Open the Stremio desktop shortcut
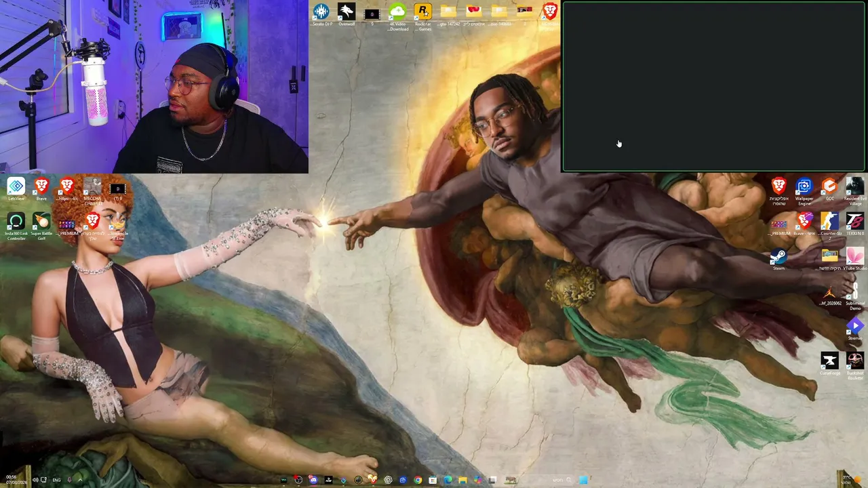 tap(854, 329)
